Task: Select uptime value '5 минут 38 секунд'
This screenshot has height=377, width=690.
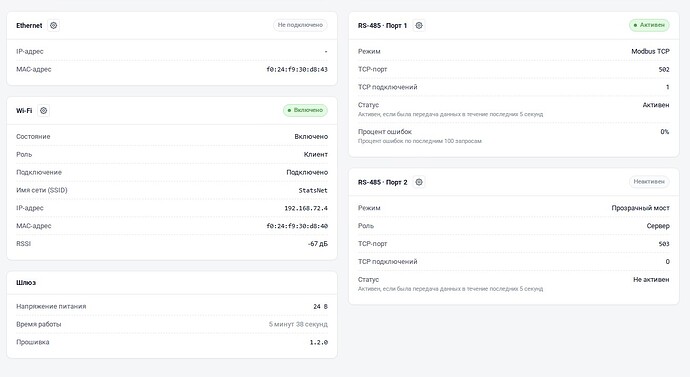Action: pos(298,324)
